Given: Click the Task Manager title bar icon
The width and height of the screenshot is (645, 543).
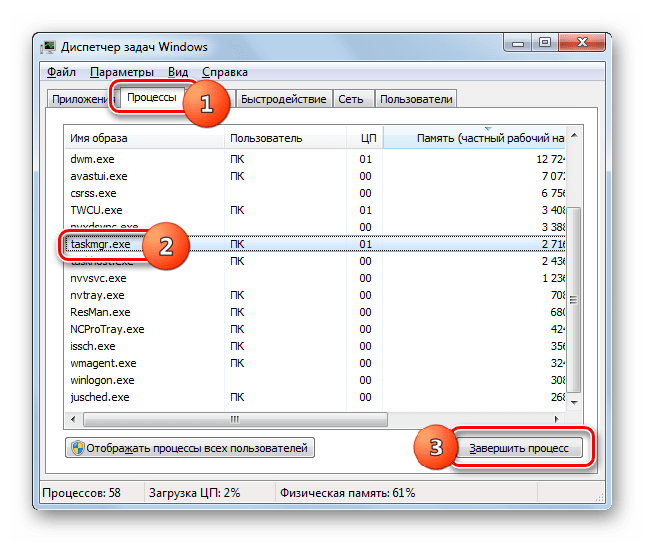Looking at the screenshot, I should click(x=49, y=47).
